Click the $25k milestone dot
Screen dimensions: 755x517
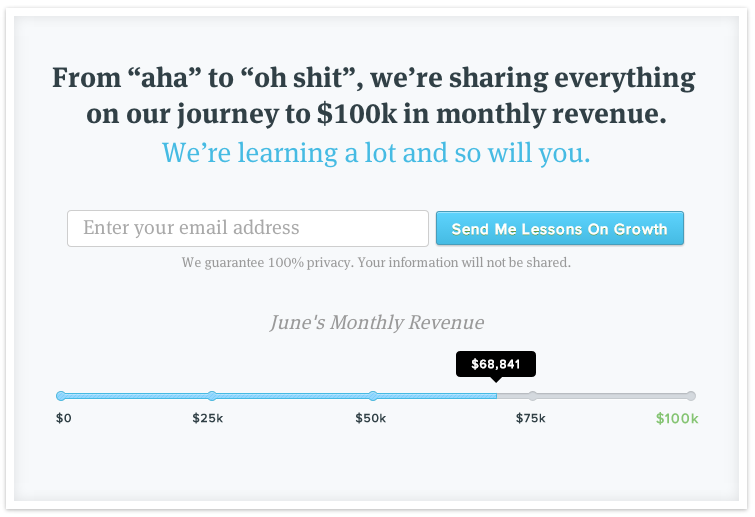coord(212,396)
